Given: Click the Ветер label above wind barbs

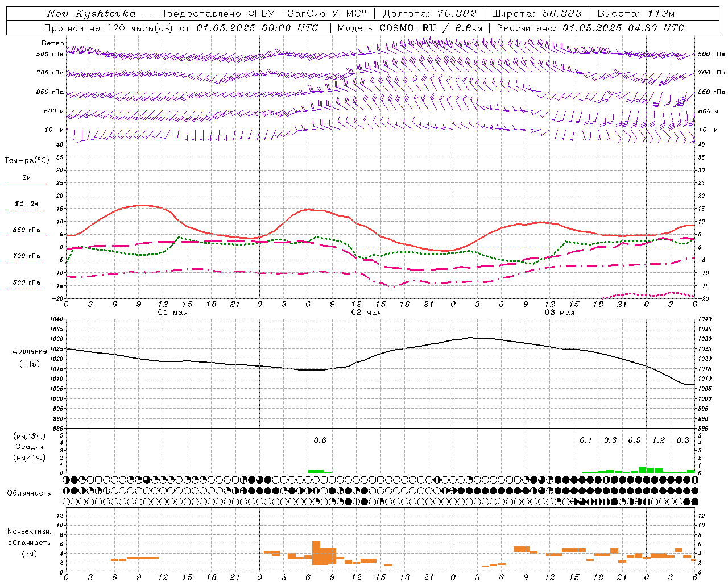Looking at the screenshot, I should coord(52,43).
